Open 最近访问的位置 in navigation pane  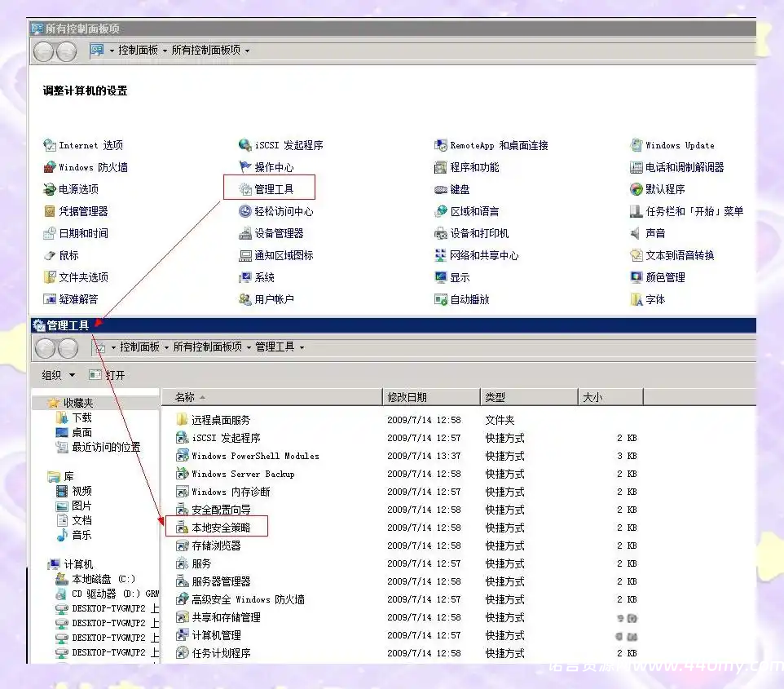coord(98,447)
